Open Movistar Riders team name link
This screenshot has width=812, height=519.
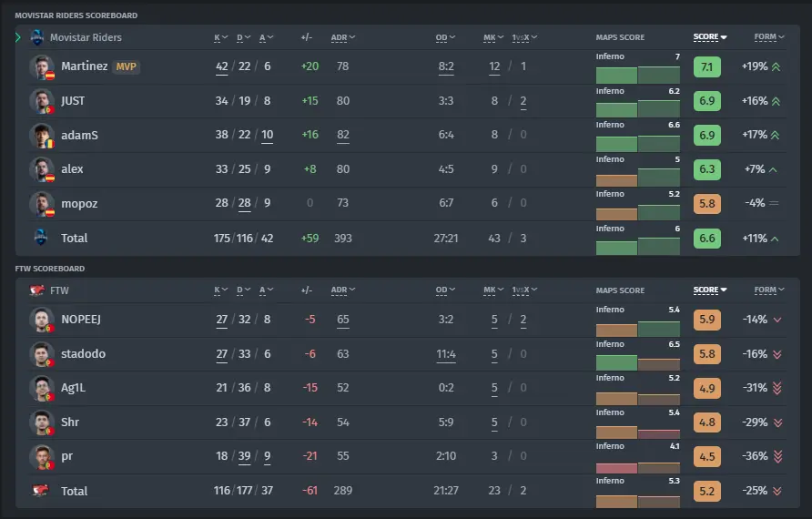tap(86, 37)
